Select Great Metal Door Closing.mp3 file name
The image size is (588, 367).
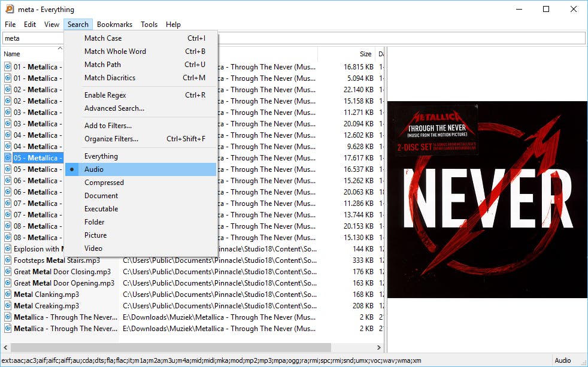click(62, 271)
